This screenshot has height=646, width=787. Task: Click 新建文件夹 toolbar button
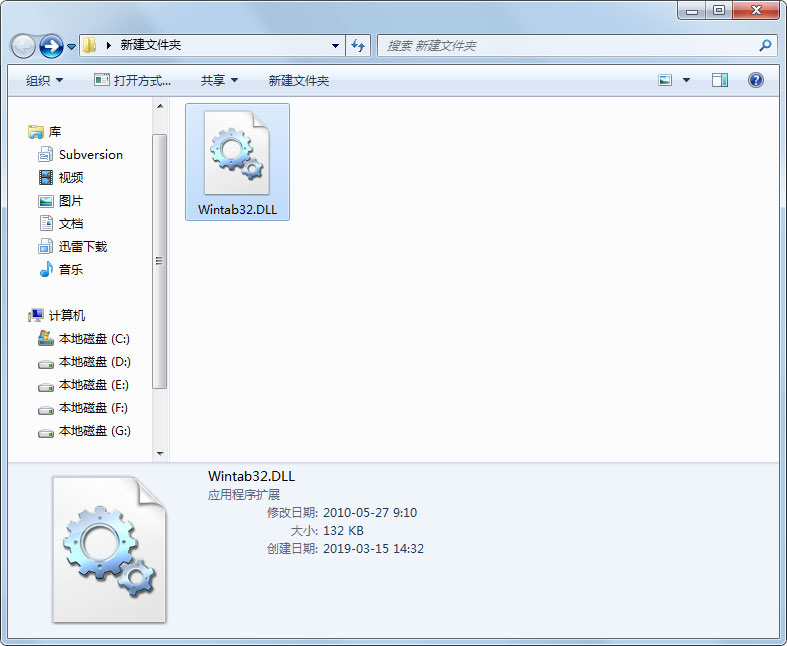click(x=299, y=80)
